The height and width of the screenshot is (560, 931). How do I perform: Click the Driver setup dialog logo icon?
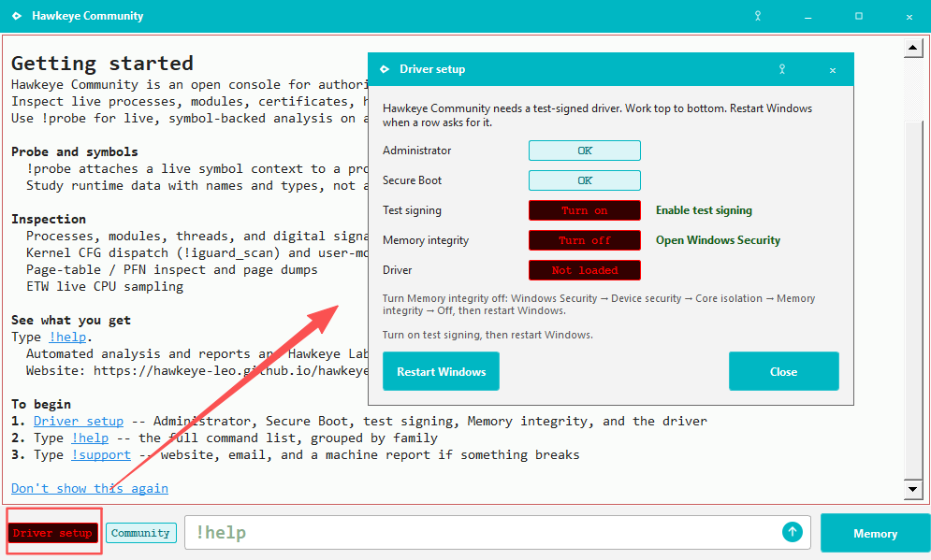(x=385, y=69)
